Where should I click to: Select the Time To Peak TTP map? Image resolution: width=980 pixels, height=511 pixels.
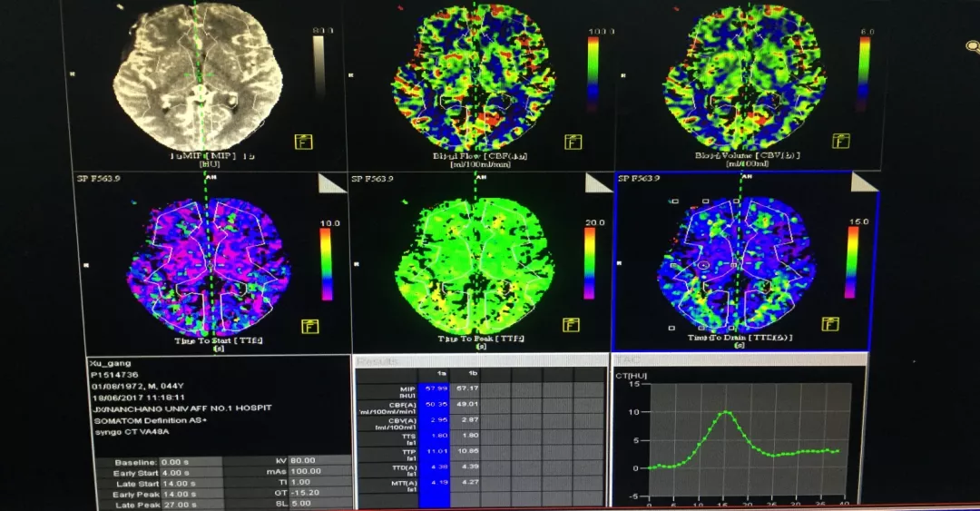pos(475,266)
